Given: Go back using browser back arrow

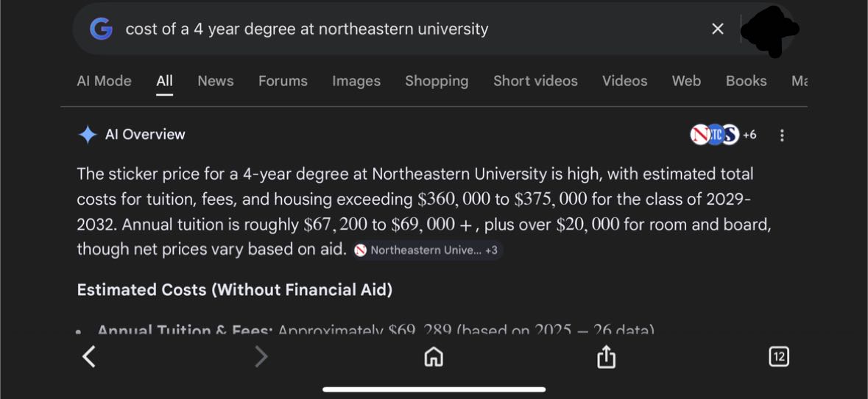Looking at the screenshot, I should pyautogui.click(x=89, y=357).
